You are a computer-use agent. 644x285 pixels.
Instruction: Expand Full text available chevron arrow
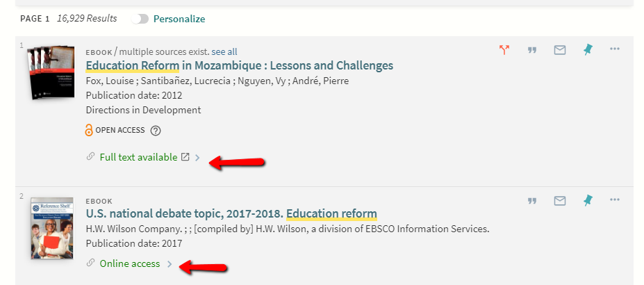(197, 158)
